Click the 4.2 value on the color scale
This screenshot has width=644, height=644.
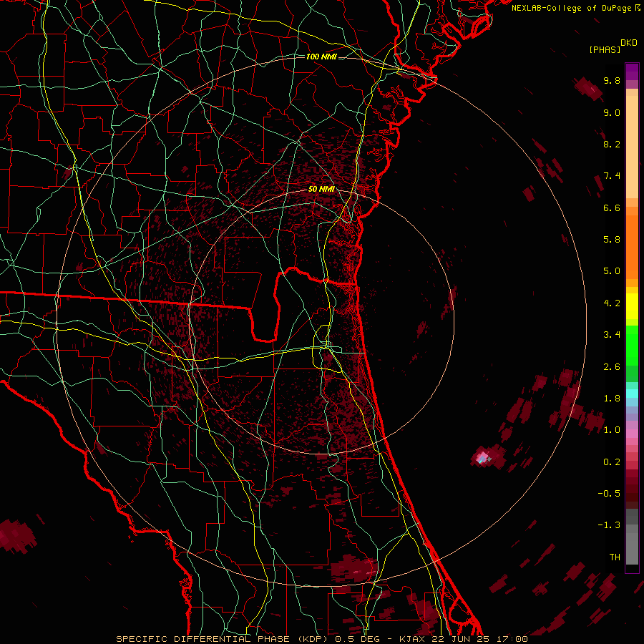tap(612, 303)
